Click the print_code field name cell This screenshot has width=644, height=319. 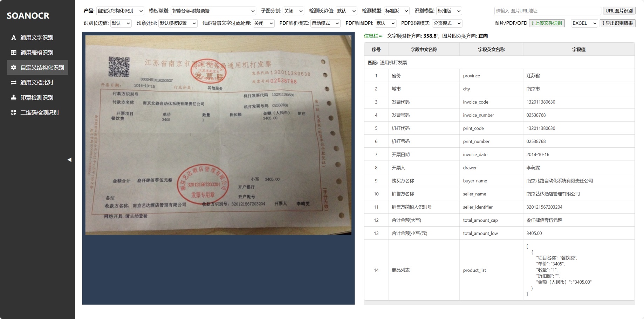(x=491, y=128)
